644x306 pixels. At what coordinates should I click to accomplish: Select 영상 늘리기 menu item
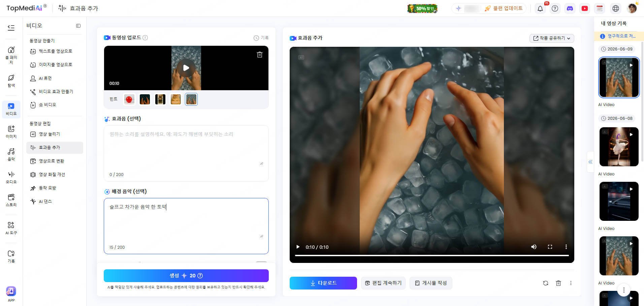[55, 134]
